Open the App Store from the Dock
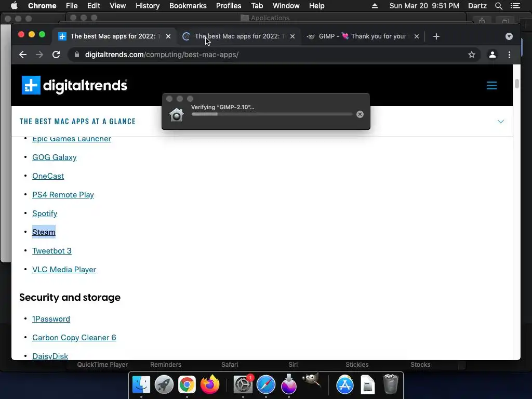532x399 pixels. point(345,384)
